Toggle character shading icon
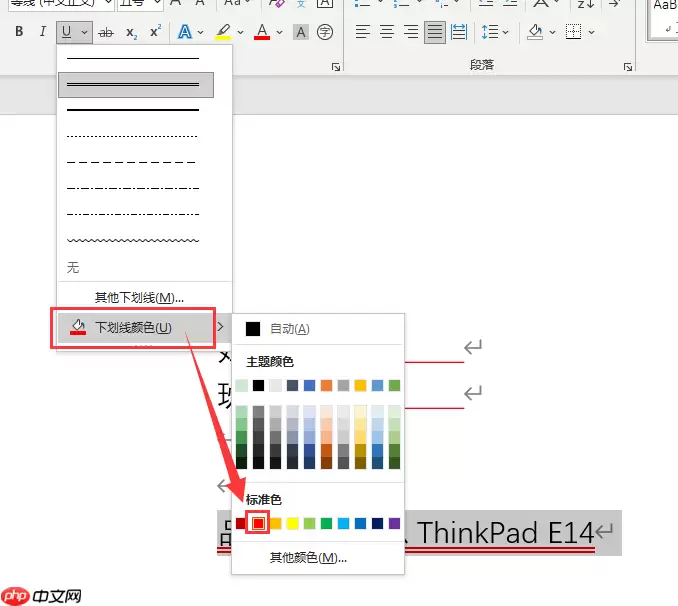The height and width of the screenshot is (606, 678). click(x=301, y=32)
